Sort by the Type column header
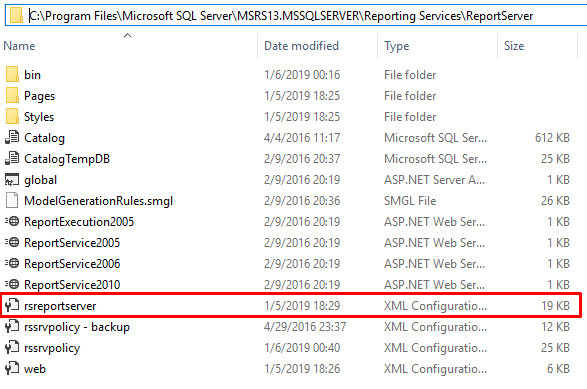Screen dimensions: 587x389 pos(396,46)
